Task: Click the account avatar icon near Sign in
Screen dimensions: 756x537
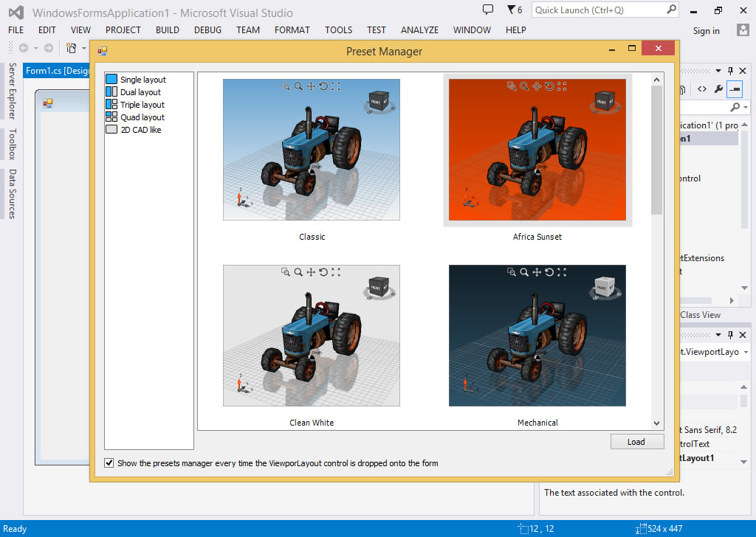Action: point(743,30)
